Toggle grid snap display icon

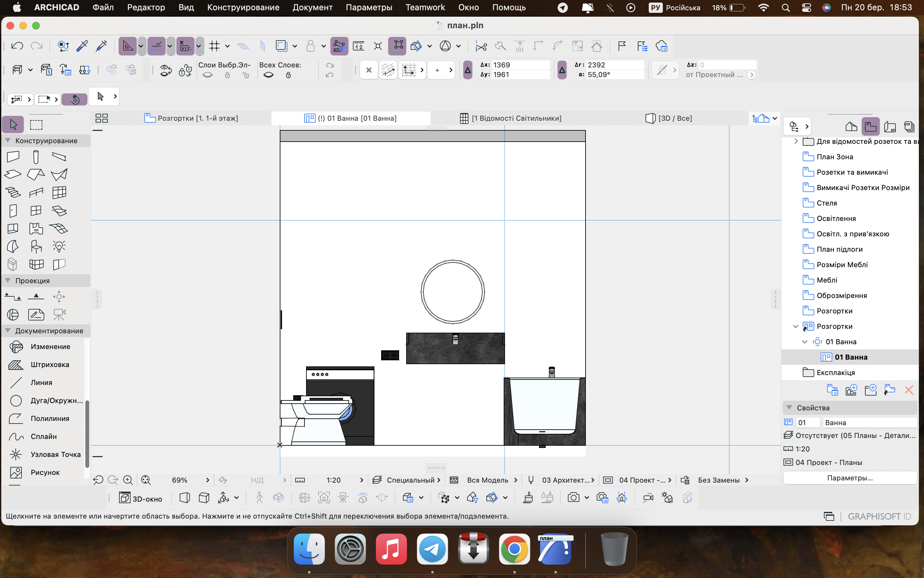[x=215, y=46]
